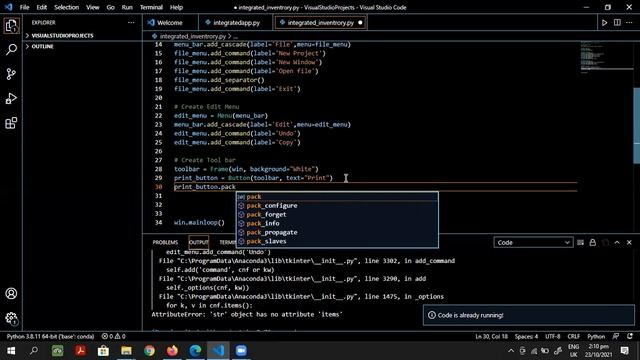This screenshot has height=360, width=640.
Task: Open status bar notifications bell
Action: (630, 336)
